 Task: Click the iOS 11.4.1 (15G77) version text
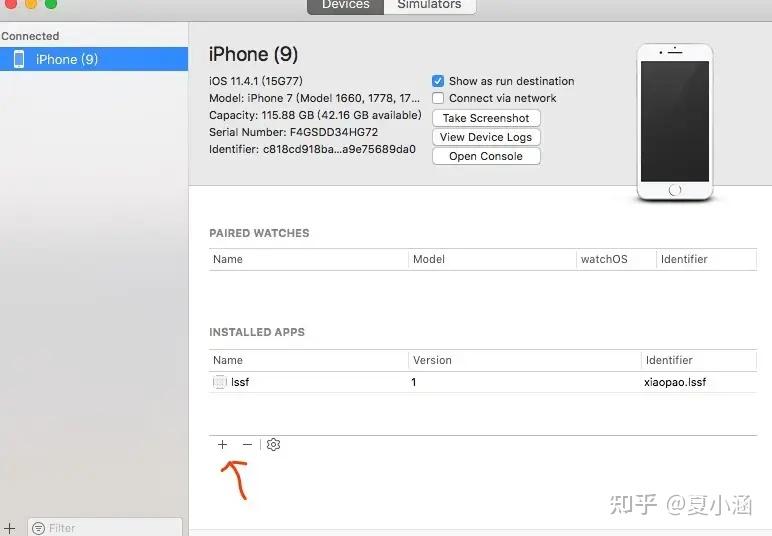point(256,81)
